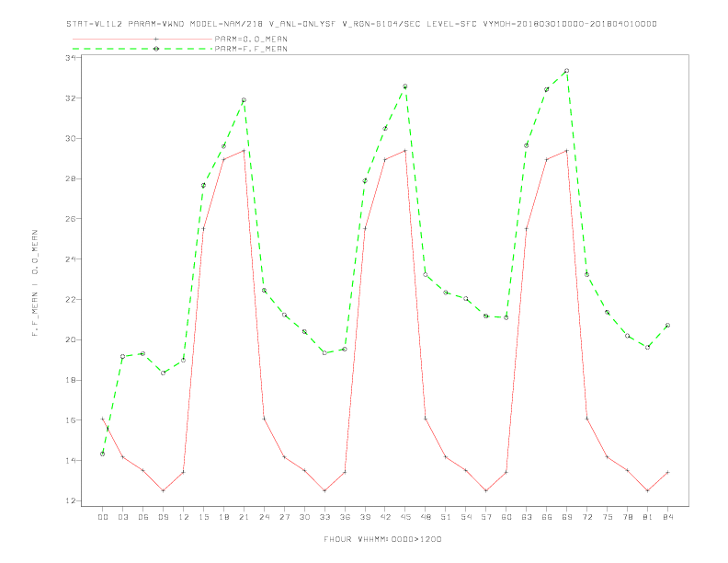Click x-axis tick label 27
This screenshot has width=728, height=563.
click(x=284, y=517)
